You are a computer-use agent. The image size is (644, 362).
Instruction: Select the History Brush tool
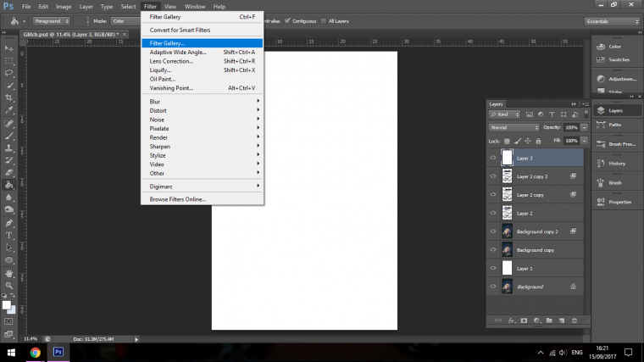8,160
